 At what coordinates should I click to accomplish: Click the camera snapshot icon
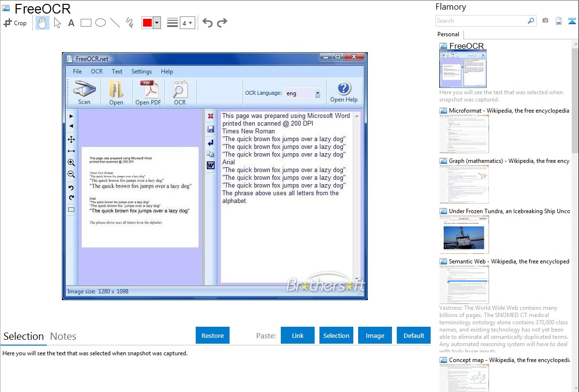[x=545, y=21]
